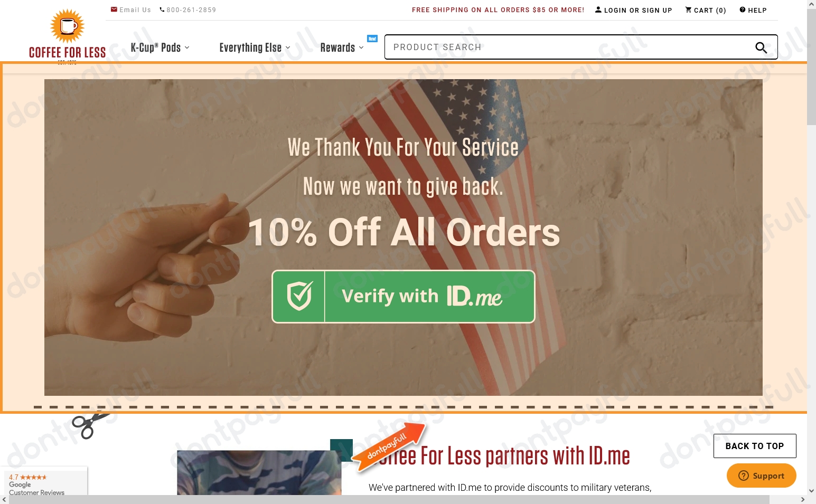Open the Google Customer Reviews badge
Viewport: 816px width, 504px height.
click(44, 482)
